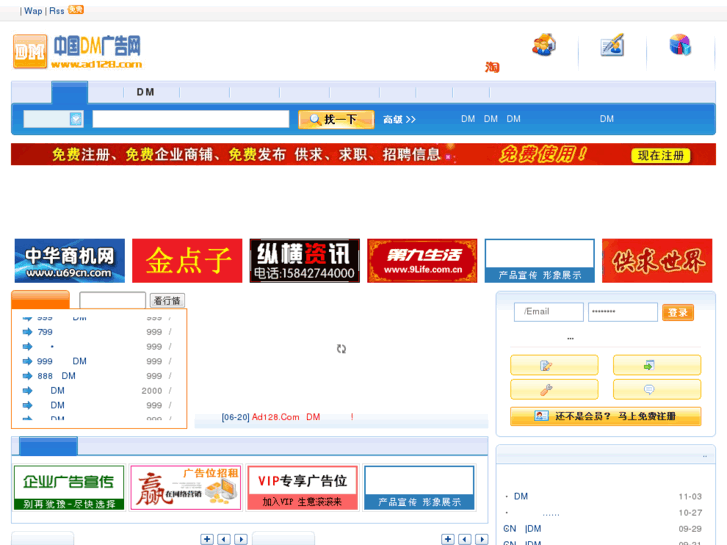Viewport: 727px width, 545px height.
Task: Click the left-hand previous arrow at the bottom
Action: [x=224, y=539]
